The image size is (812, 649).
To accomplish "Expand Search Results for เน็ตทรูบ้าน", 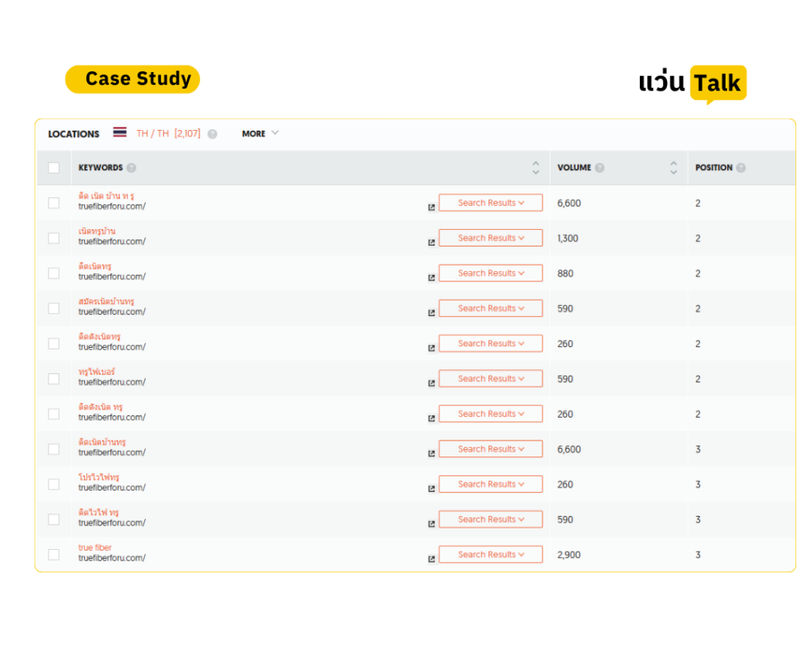I will tap(491, 238).
